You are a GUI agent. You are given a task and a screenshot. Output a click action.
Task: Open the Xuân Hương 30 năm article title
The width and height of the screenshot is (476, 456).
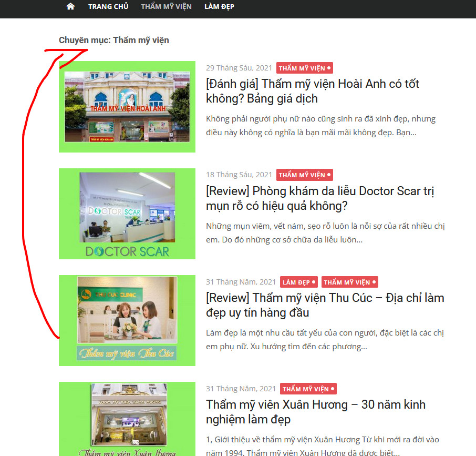316,412
